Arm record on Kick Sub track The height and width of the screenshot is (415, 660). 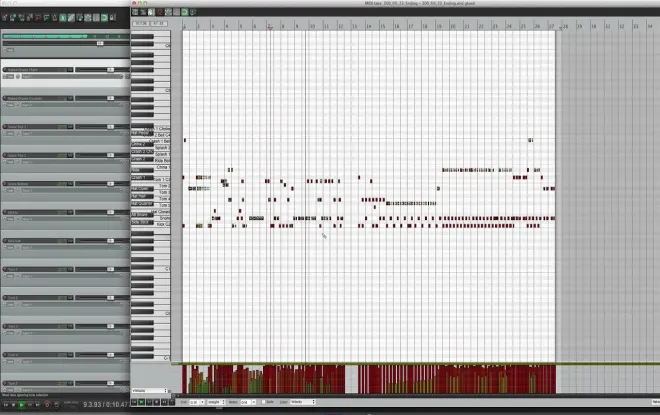(5, 241)
